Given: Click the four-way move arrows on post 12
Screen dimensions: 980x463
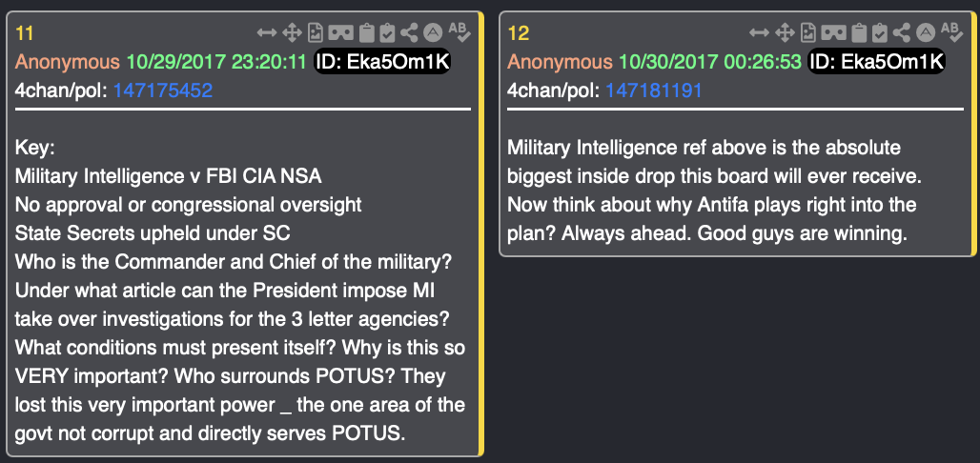Looking at the screenshot, I should coord(785,33).
